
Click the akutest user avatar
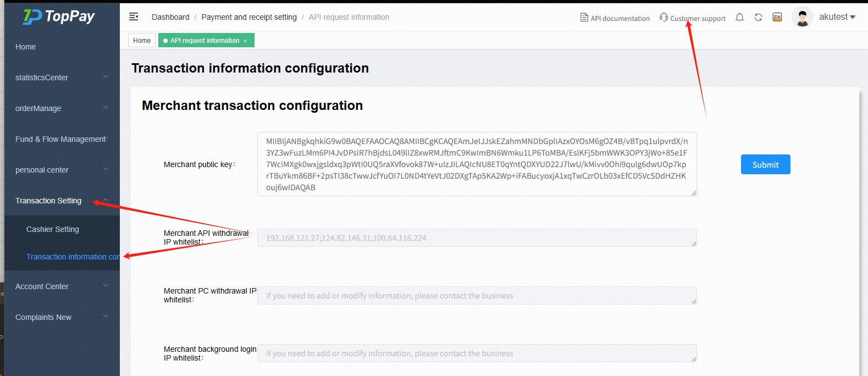coord(803,17)
